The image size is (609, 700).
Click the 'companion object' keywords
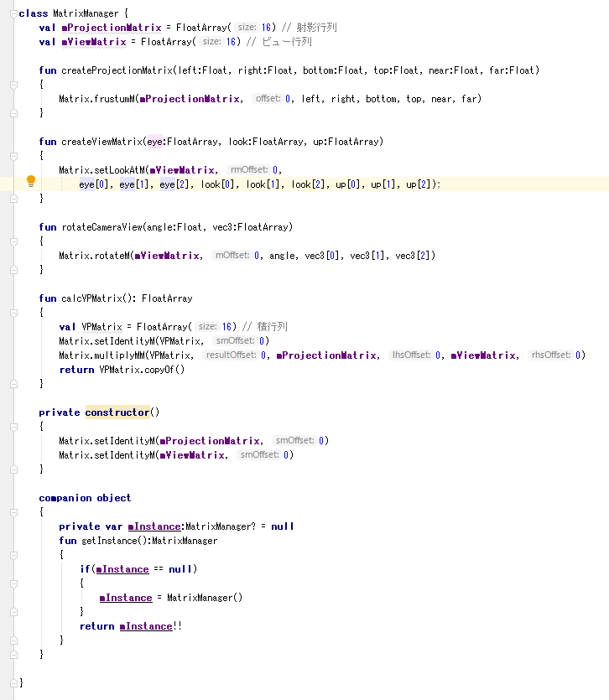(x=85, y=498)
